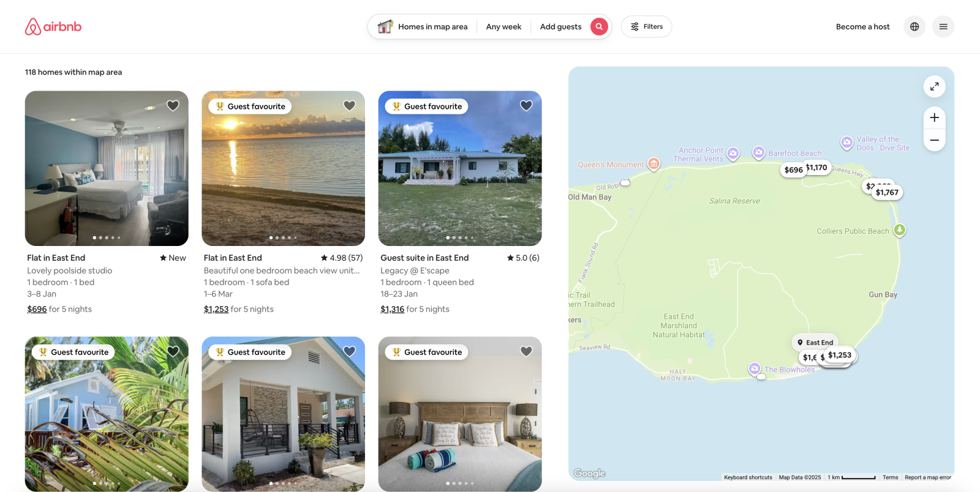Favourite the beach view unit listing

point(349,105)
